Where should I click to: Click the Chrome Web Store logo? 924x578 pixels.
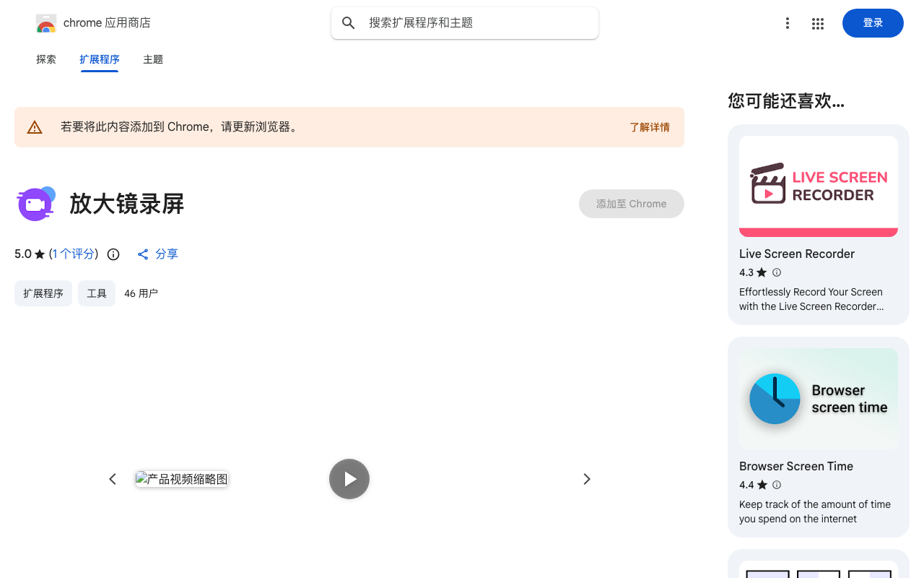46,23
